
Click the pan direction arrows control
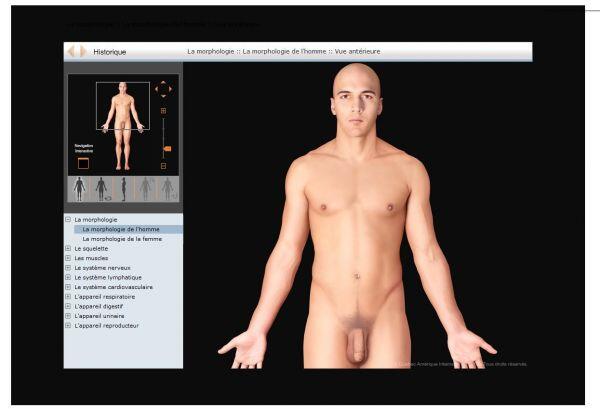(x=163, y=89)
